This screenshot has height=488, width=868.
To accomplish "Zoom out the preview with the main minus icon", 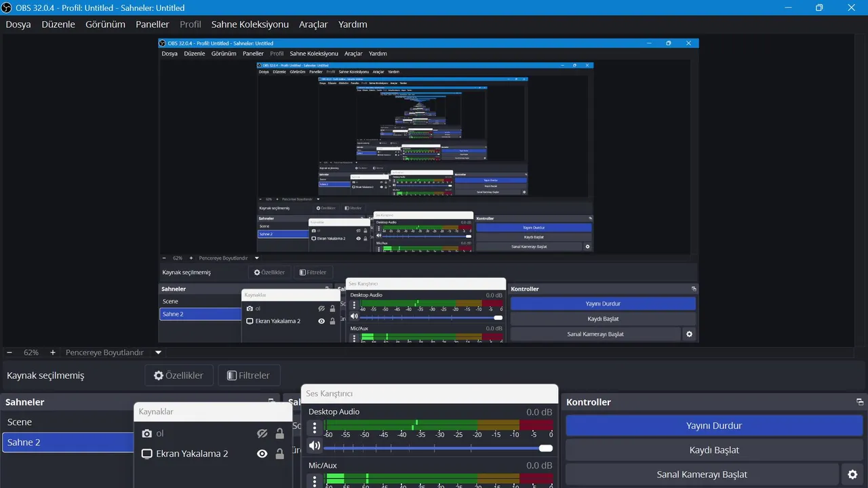I will coord(9,352).
